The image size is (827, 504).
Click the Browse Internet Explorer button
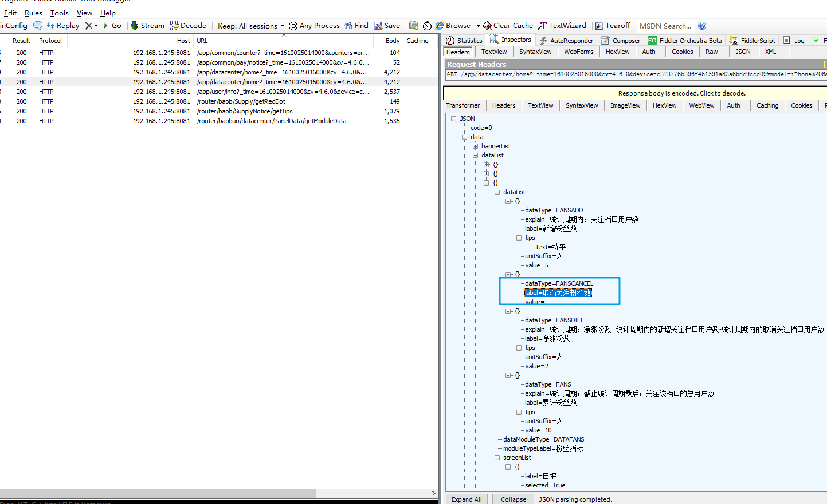[x=453, y=26]
